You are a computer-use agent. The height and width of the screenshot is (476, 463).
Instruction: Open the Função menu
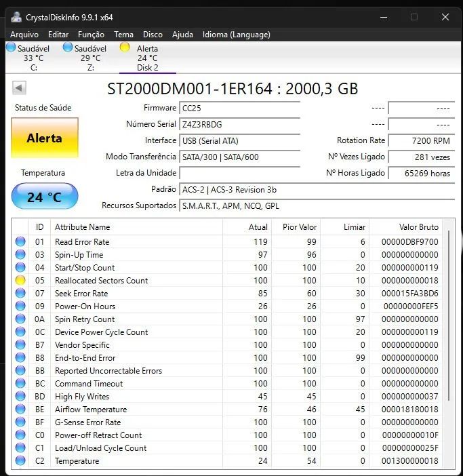point(91,35)
